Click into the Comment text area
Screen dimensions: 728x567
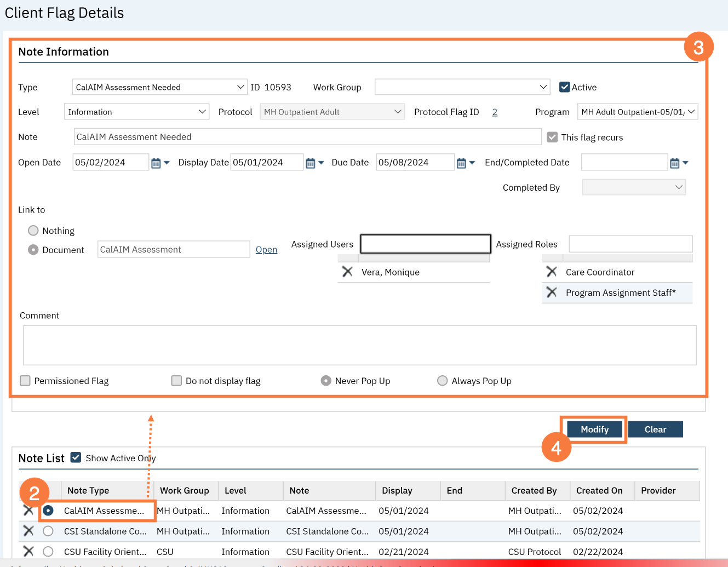click(x=359, y=345)
